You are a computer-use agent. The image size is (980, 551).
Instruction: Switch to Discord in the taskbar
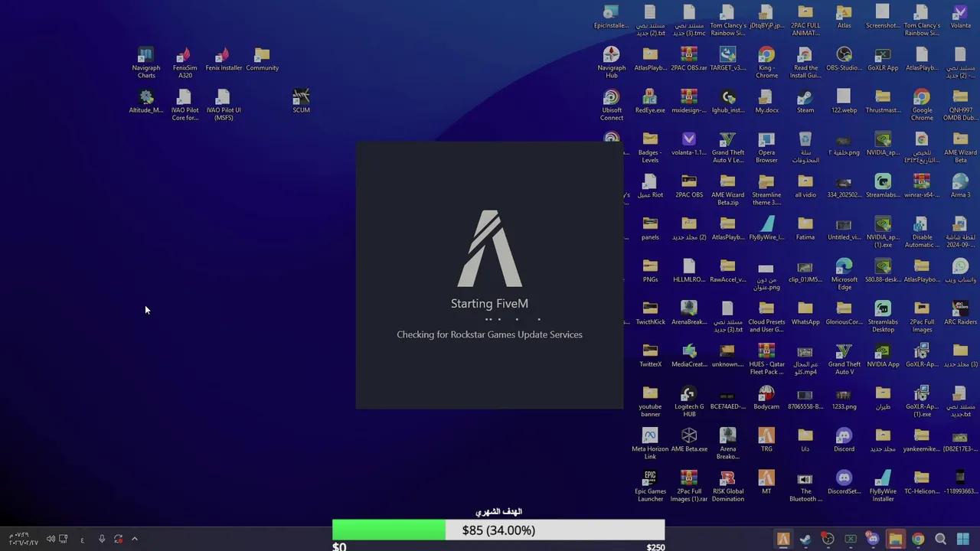[872, 540]
